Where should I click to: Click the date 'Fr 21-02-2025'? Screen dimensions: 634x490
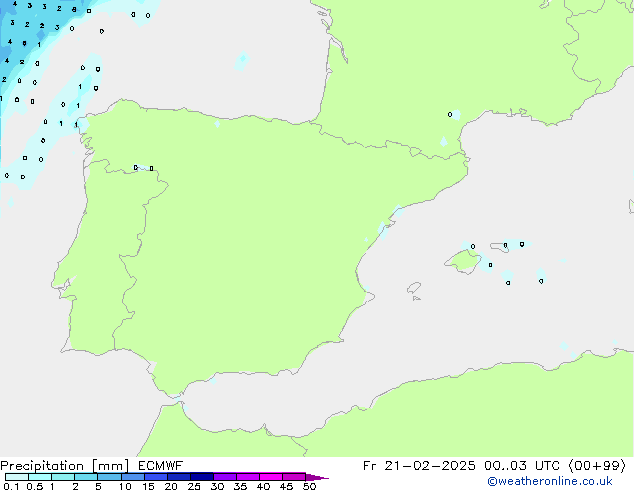tap(419, 466)
